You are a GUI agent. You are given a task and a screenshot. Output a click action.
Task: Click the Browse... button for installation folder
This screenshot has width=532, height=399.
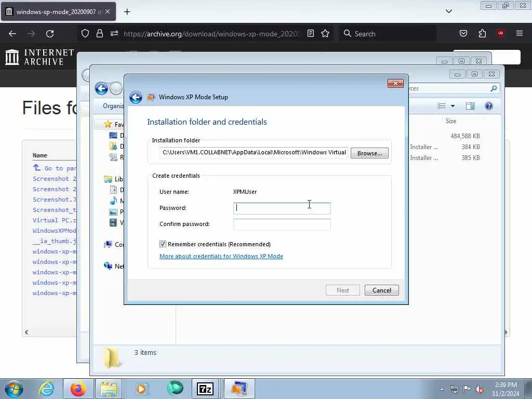coord(369,153)
